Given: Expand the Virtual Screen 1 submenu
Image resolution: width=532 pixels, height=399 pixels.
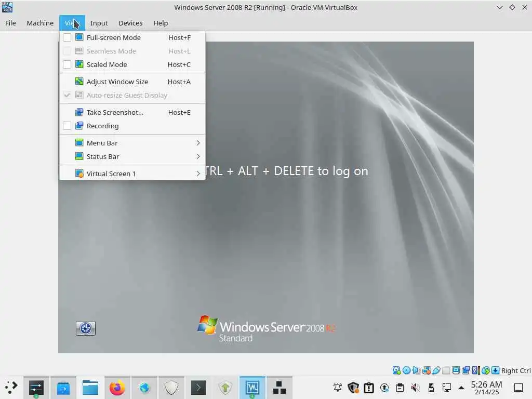Looking at the screenshot, I should tap(132, 174).
